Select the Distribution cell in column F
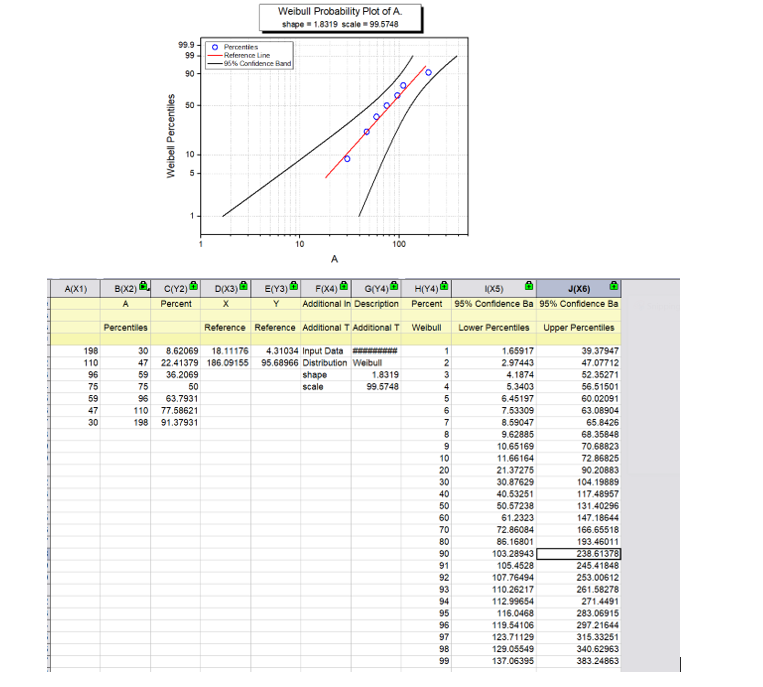763x687 pixels. coord(326,363)
